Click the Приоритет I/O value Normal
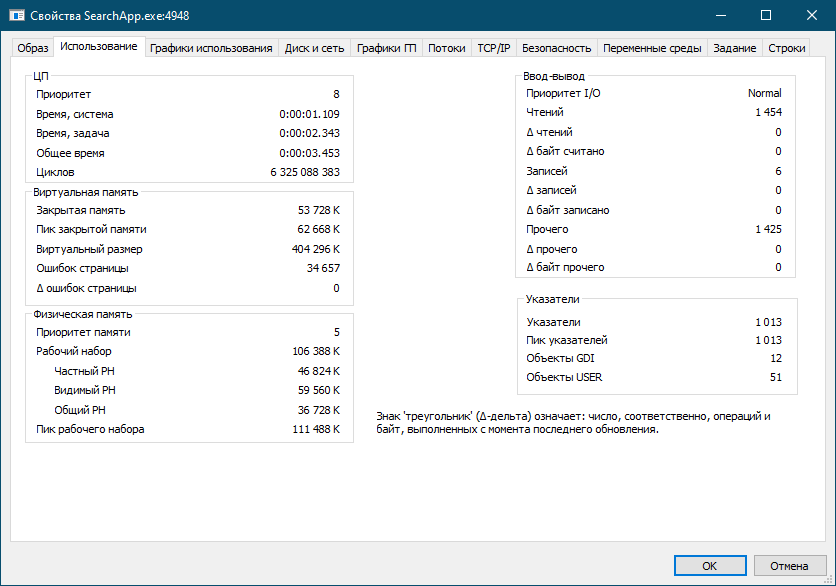 [765, 93]
